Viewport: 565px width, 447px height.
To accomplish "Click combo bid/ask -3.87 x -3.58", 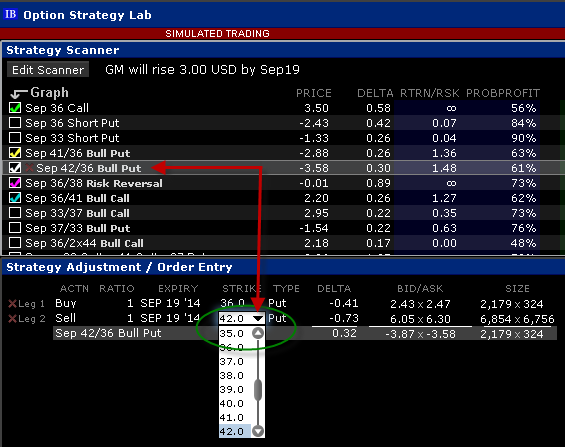I will click(420, 334).
